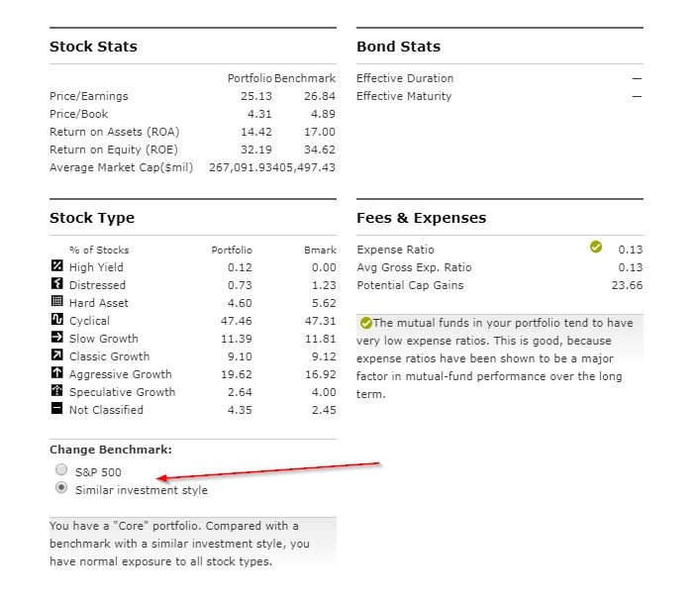Click the Distressed stock type icon
The height and width of the screenshot is (605, 700).
(56, 284)
